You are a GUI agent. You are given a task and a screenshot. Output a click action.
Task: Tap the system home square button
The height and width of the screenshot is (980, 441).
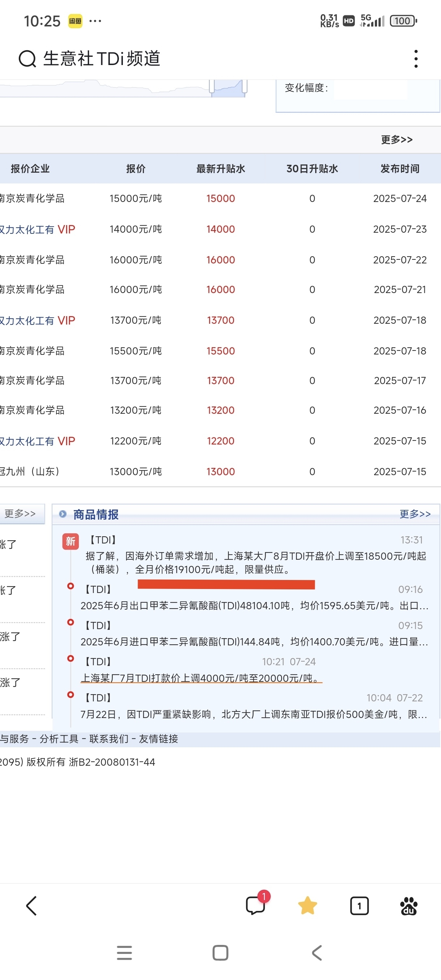click(220, 953)
